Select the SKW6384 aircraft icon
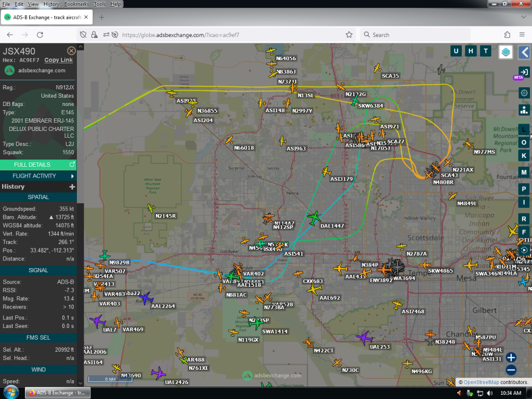This screenshot has width=532, height=399. [354, 100]
